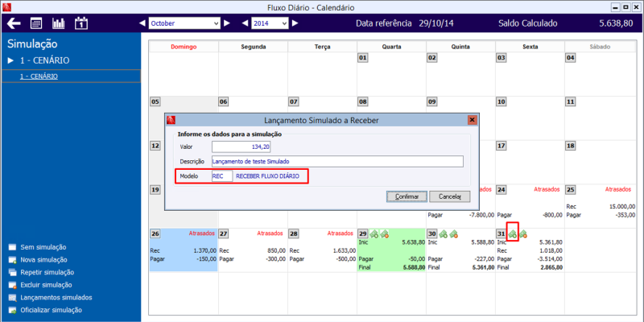Click Rec value 1.370,00 on day 26
The image size is (644, 322).
204,250
